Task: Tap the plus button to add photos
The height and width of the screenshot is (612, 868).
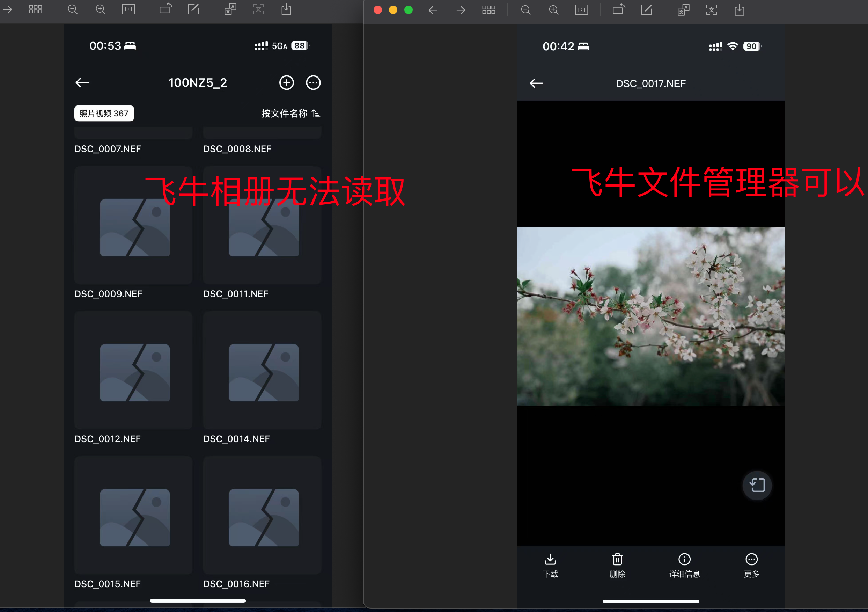Action: tap(286, 82)
